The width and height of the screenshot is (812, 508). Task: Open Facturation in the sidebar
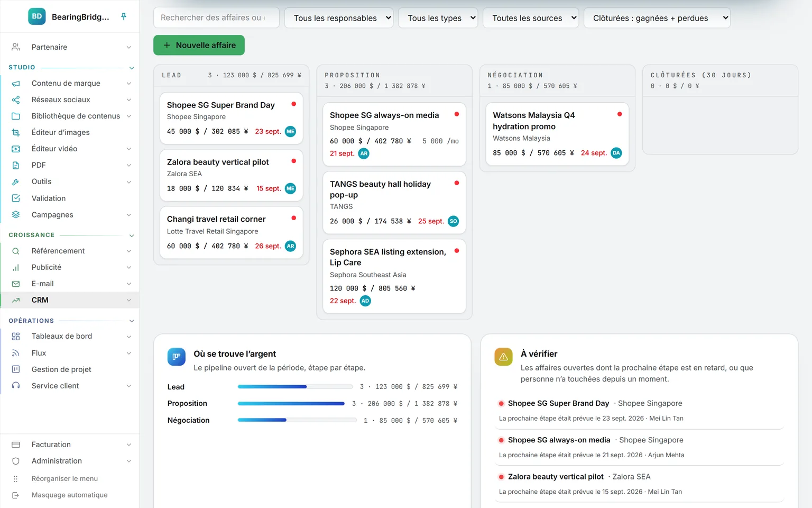70,444
